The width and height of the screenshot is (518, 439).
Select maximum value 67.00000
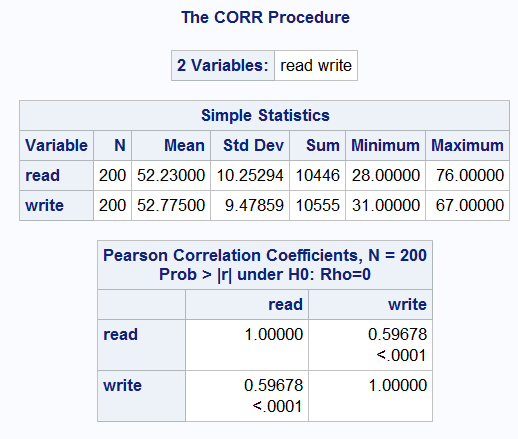click(x=470, y=205)
